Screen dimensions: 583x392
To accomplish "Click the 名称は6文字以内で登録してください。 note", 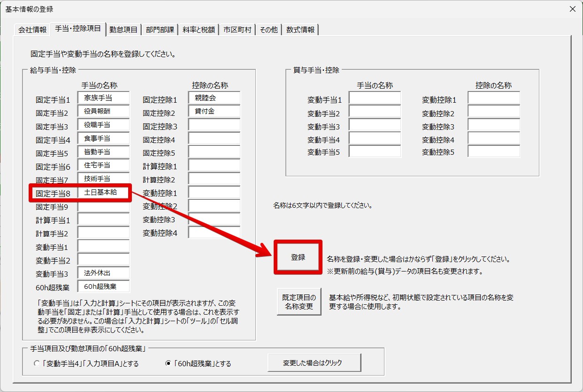I will coord(323,205).
